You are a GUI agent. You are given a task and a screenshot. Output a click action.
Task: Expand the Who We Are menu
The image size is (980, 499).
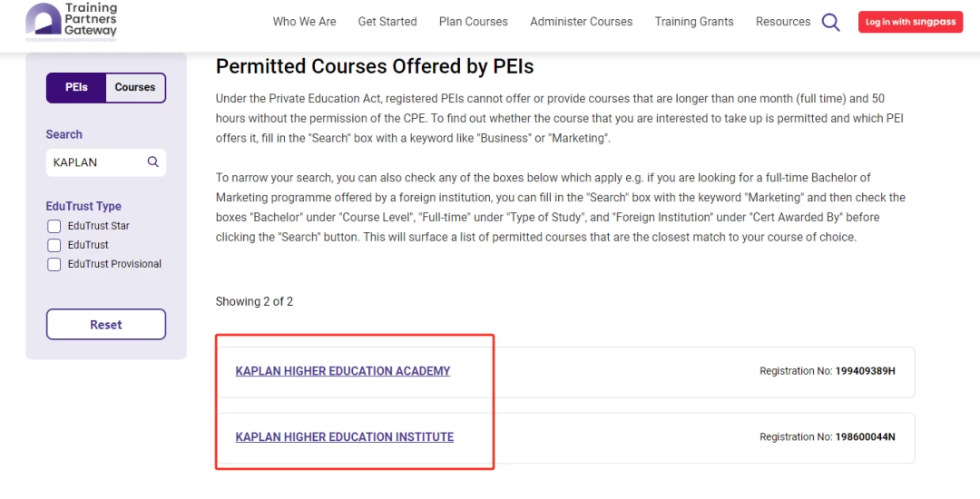click(x=304, y=21)
